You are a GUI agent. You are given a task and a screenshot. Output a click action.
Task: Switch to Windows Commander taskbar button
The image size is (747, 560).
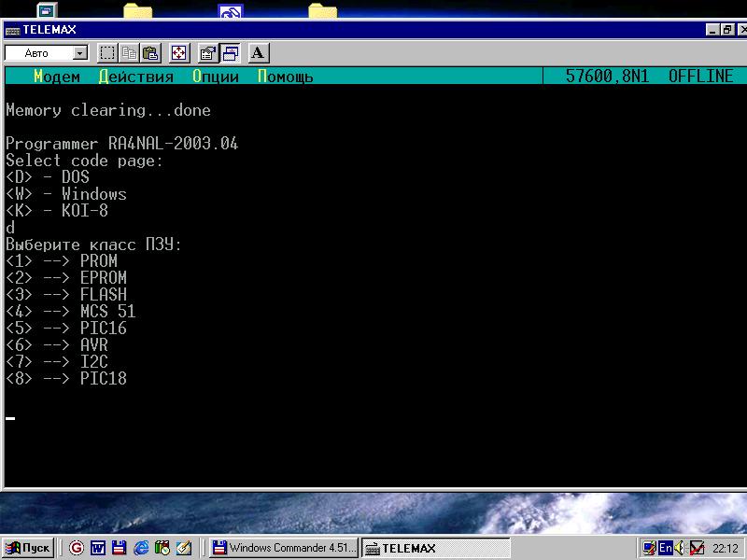(x=283, y=549)
